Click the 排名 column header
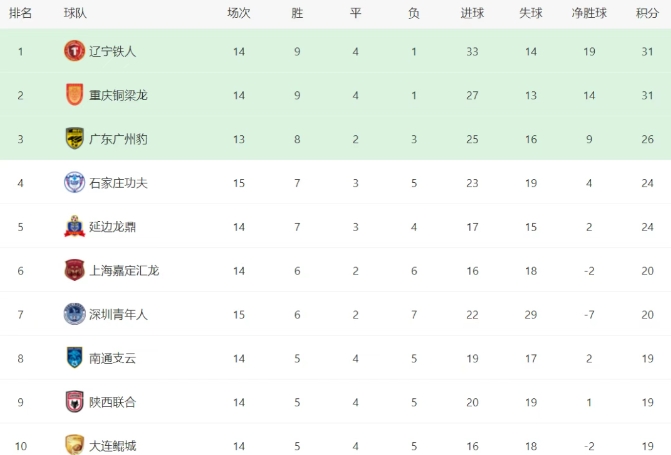Viewport: 671px width, 455px height. (20, 13)
